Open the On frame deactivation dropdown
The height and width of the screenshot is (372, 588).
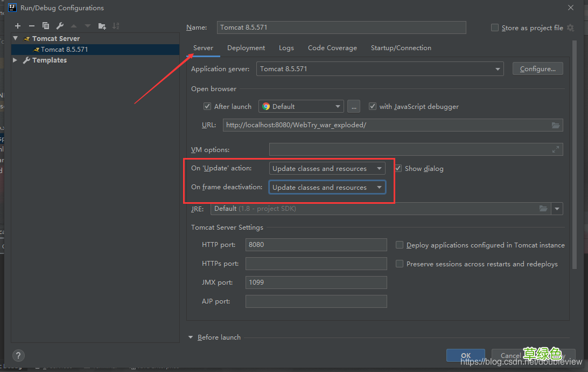click(327, 187)
